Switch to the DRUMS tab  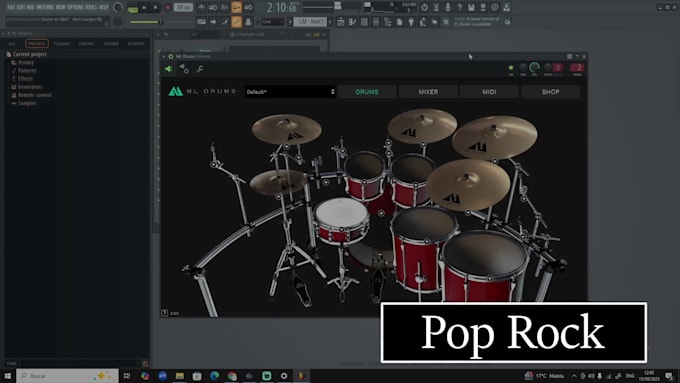[367, 92]
